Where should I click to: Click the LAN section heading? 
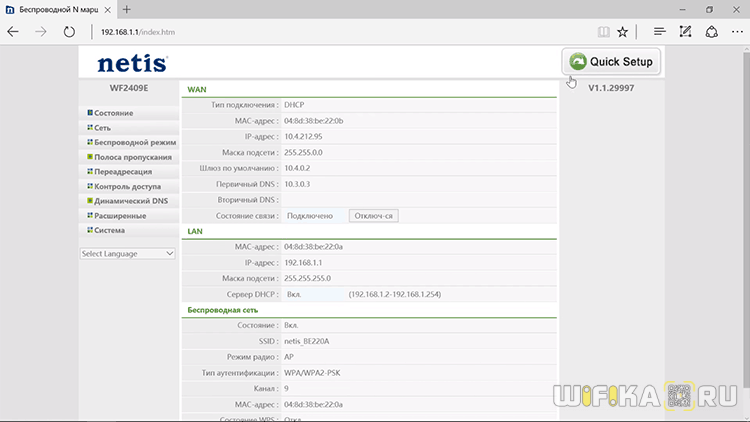pyautogui.click(x=195, y=231)
